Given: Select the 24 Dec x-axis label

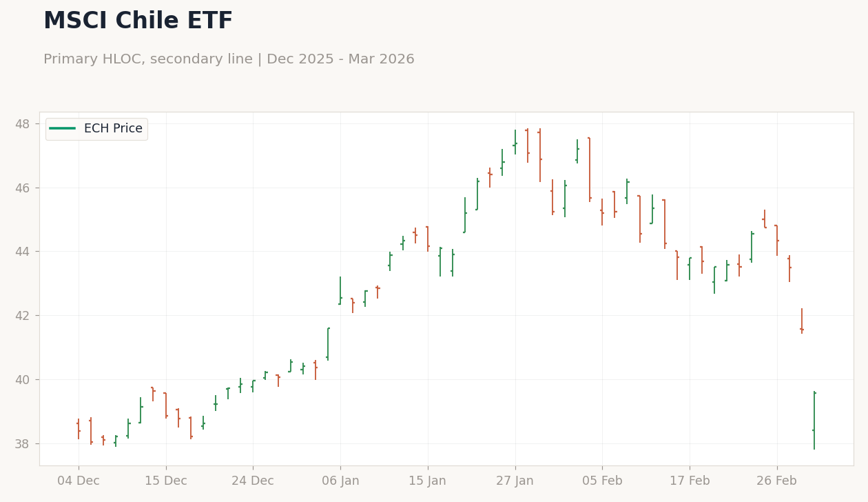Looking at the screenshot, I should pos(253,481).
